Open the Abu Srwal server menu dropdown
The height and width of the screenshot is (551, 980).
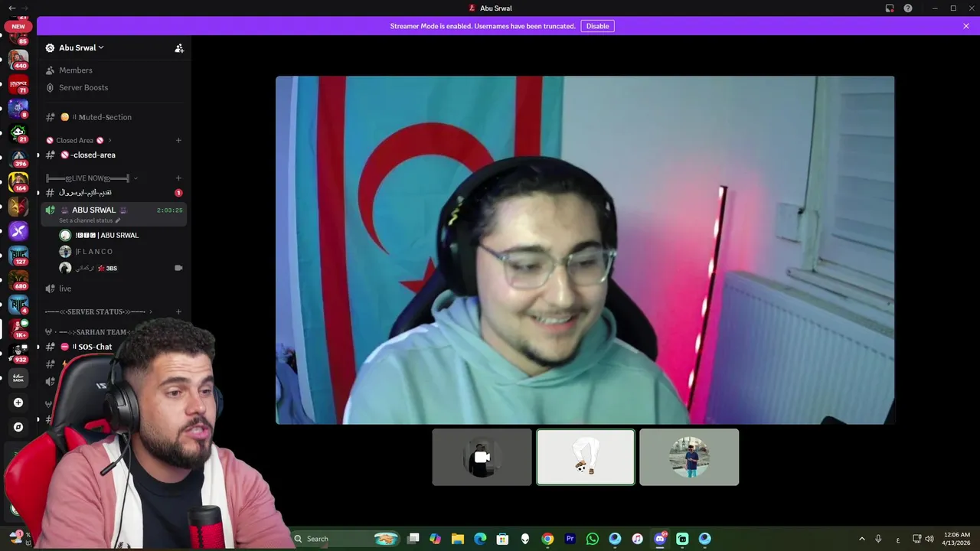pos(80,47)
